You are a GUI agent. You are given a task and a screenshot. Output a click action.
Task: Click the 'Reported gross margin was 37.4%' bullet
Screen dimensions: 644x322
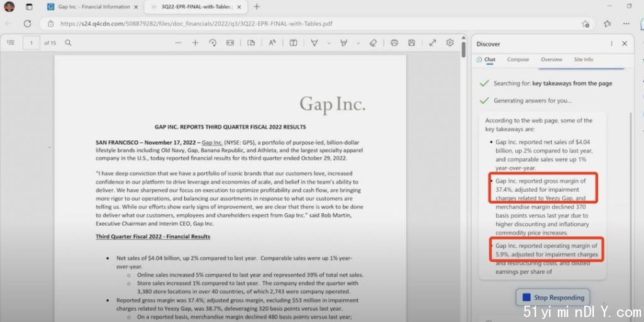[x=230, y=304]
